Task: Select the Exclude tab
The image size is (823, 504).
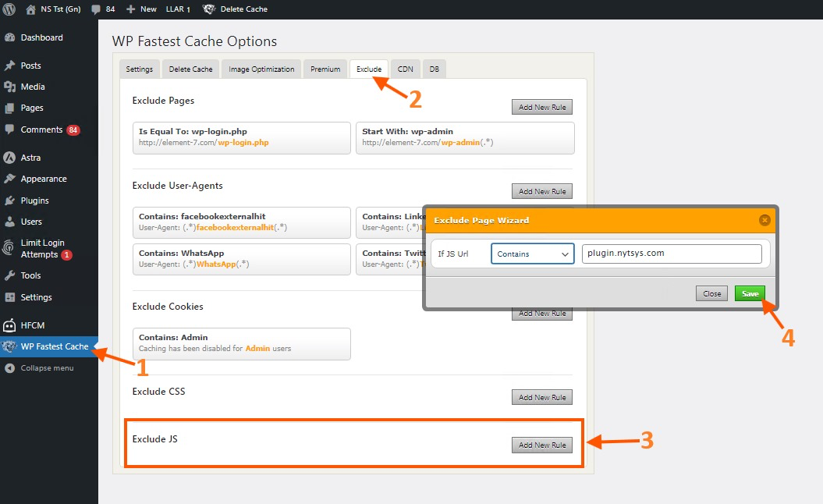Action: (x=369, y=69)
